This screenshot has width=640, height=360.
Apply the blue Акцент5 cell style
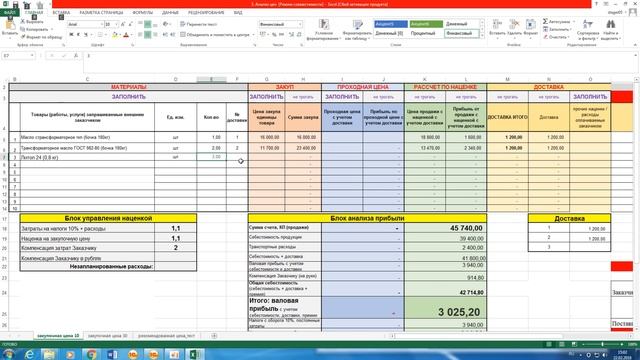[x=391, y=24]
